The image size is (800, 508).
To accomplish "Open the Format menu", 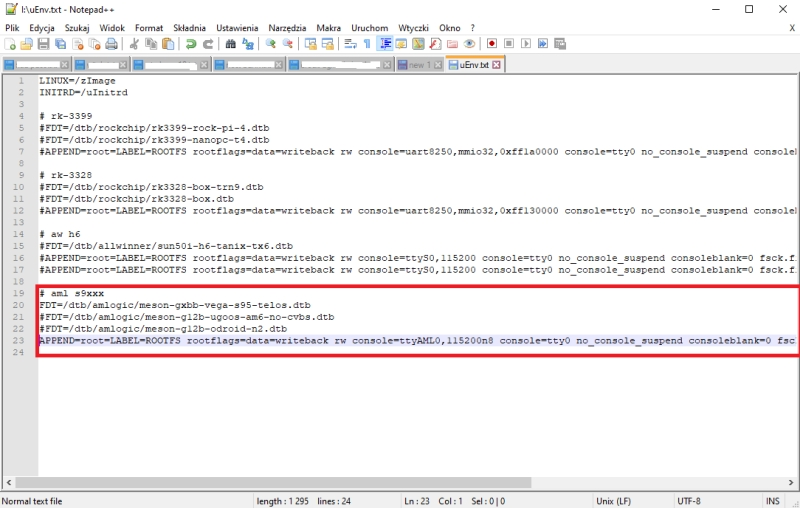I will tap(149, 28).
